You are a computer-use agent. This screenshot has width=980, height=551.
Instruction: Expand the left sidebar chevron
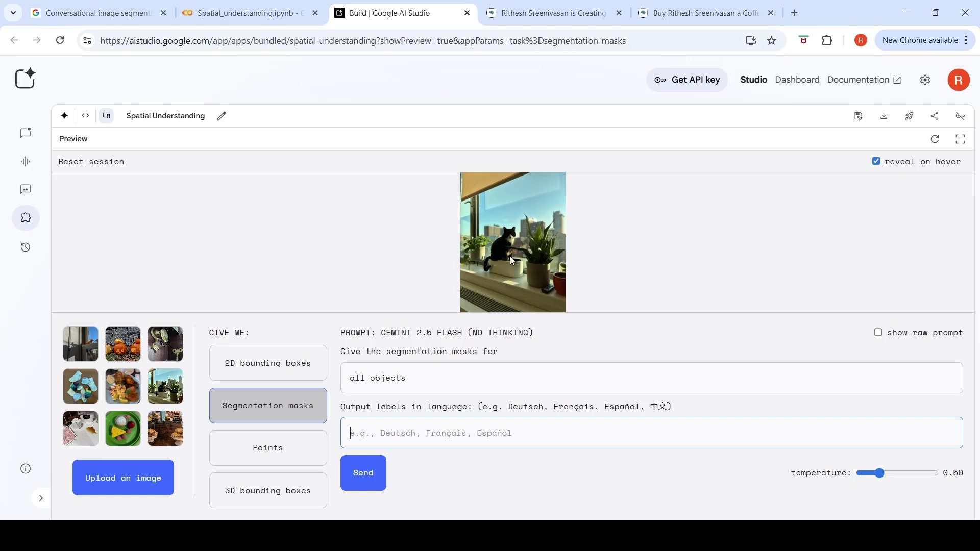pos(41,498)
